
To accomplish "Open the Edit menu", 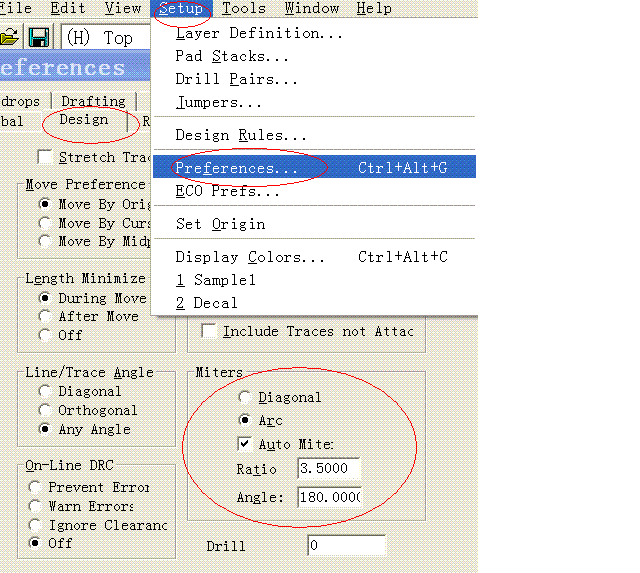I will tap(68, 8).
